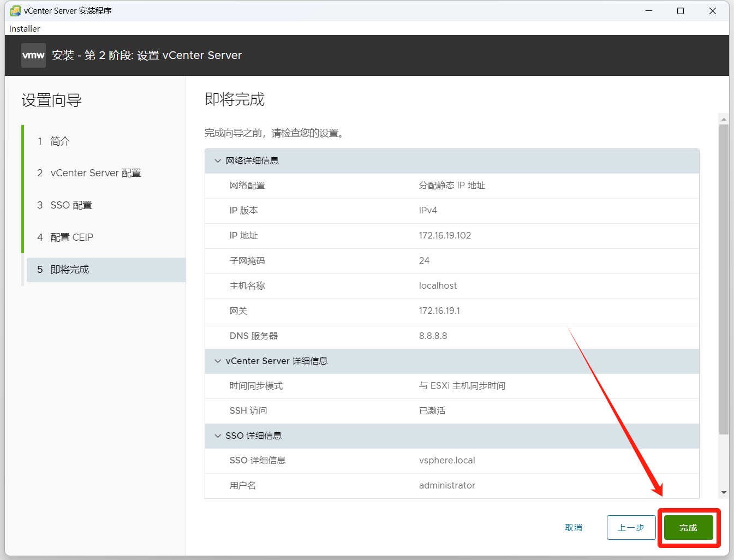This screenshot has height=560, width=734.
Task: Click the vmw logo icon
Action: pyautogui.click(x=33, y=55)
